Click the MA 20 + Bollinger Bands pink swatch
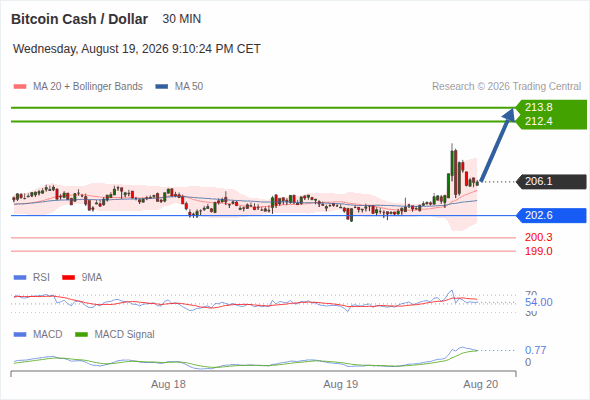The image size is (590, 400). 20,87
